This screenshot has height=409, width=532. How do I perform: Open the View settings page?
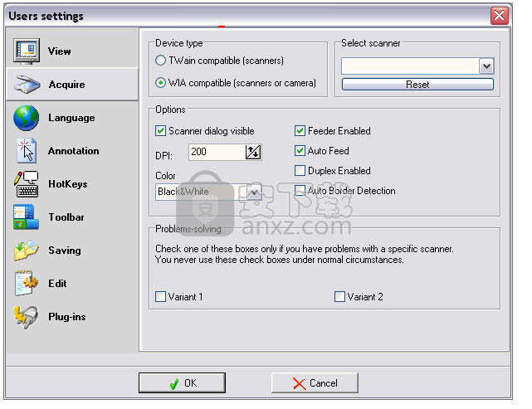72,51
